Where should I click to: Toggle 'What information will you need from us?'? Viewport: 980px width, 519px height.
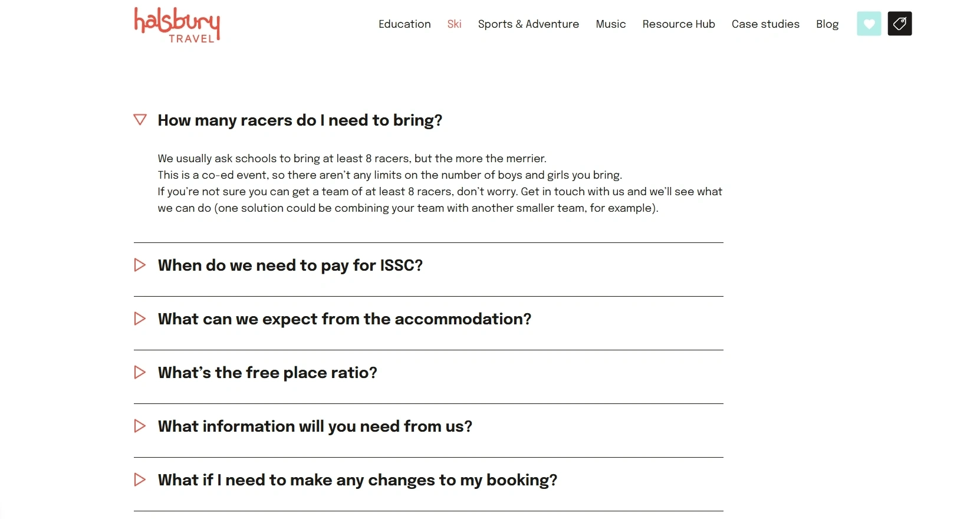(x=315, y=426)
